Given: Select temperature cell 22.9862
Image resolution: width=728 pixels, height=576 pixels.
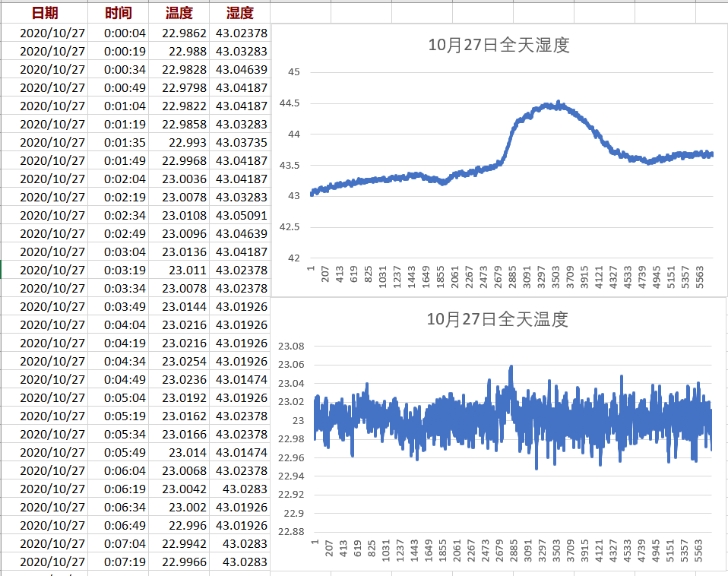Looking at the screenshot, I should pyautogui.click(x=179, y=33).
